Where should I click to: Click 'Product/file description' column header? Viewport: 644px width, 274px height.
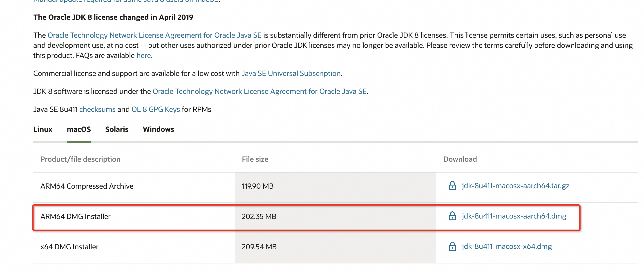[x=80, y=159]
